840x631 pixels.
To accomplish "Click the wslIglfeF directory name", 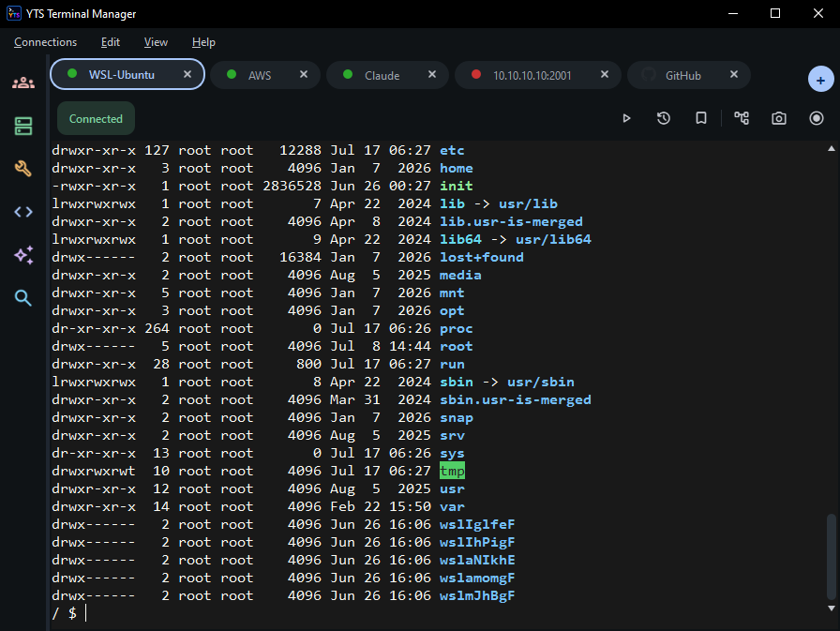I will coord(477,524).
